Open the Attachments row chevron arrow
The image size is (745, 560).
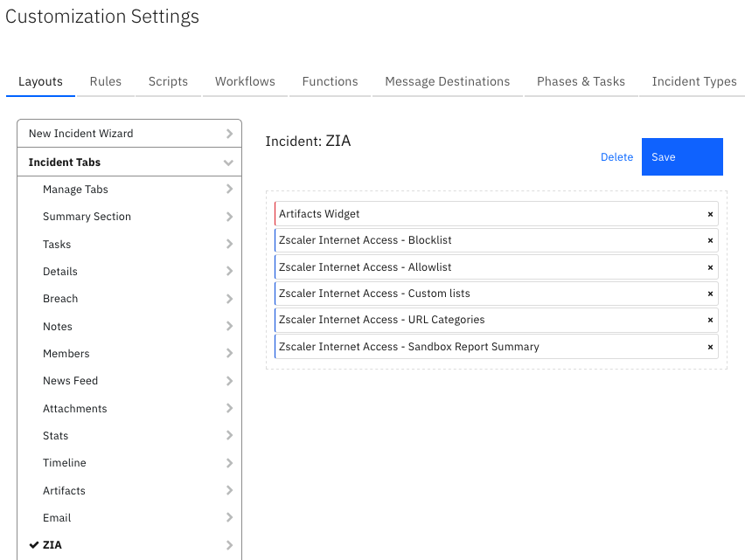click(x=229, y=408)
